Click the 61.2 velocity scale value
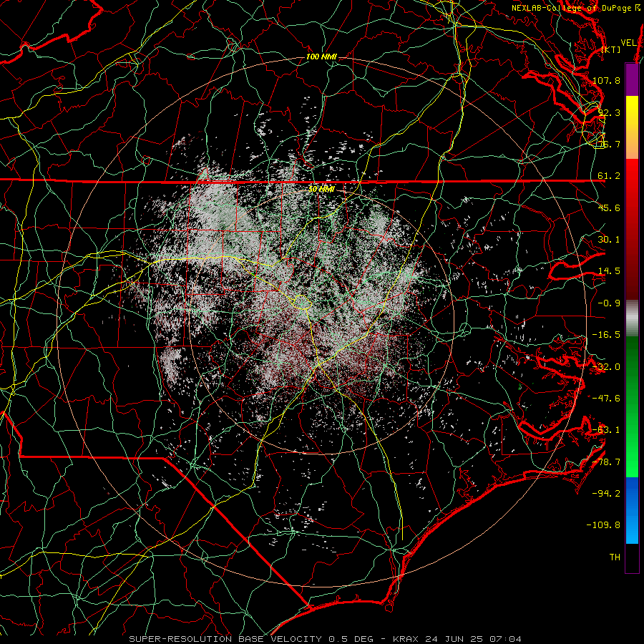 [x=609, y=176]
